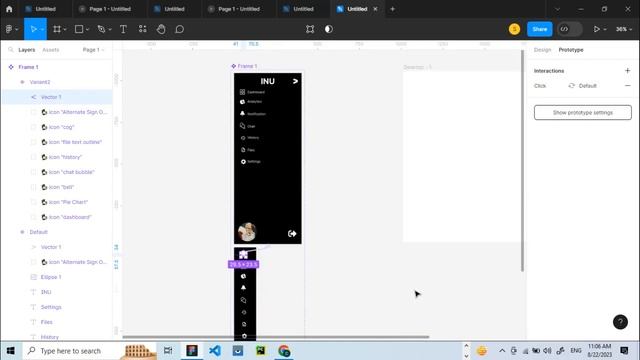Viewport: 640px width, 360px height.
Task: Select the Hand tool
Action: (161, 29)
